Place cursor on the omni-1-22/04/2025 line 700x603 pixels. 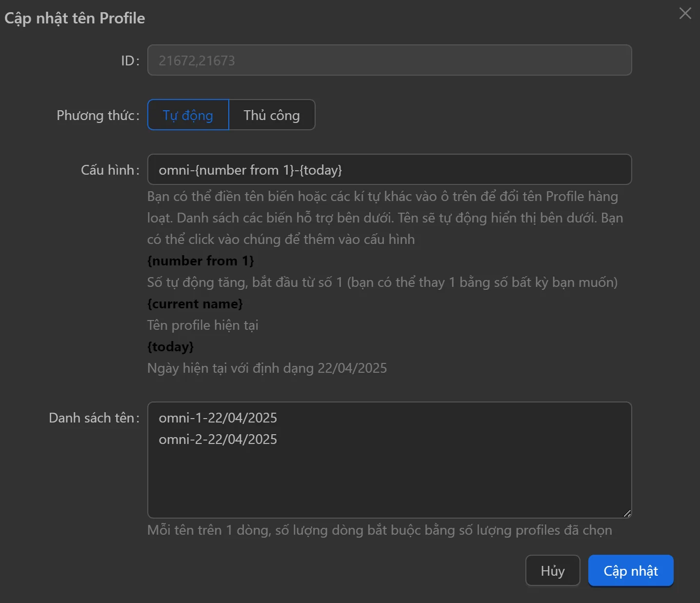(218, 418)
